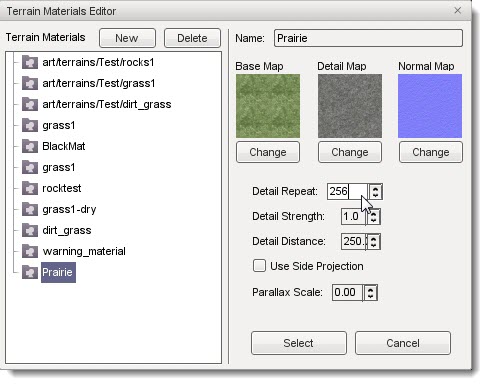Select the rocktest material
The height and width of the screenshot is (385, 487).
[62, 188]
